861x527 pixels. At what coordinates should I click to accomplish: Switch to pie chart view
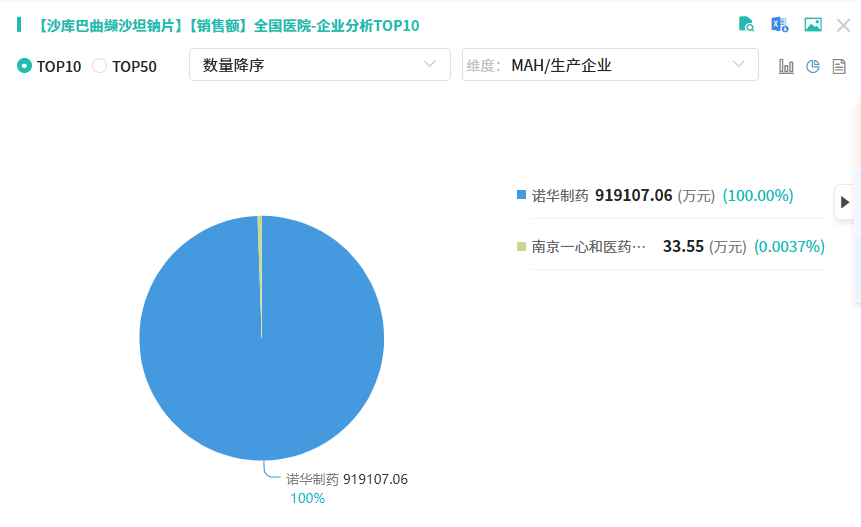813,66
